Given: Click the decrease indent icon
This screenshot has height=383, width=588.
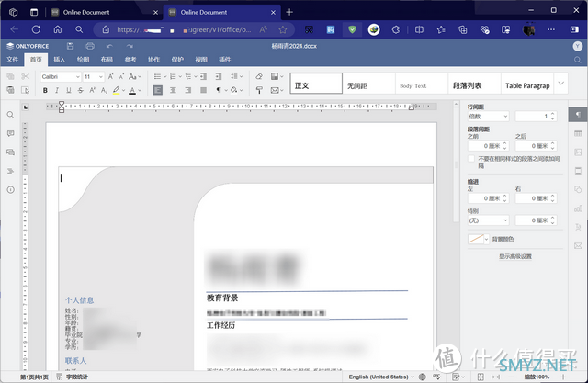Looking at the screenshot, I should click(204, 77).
